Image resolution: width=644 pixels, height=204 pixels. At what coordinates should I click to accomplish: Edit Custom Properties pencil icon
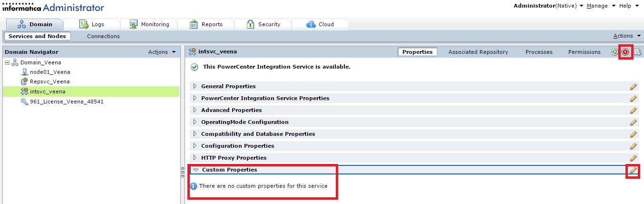coord(633,170)
